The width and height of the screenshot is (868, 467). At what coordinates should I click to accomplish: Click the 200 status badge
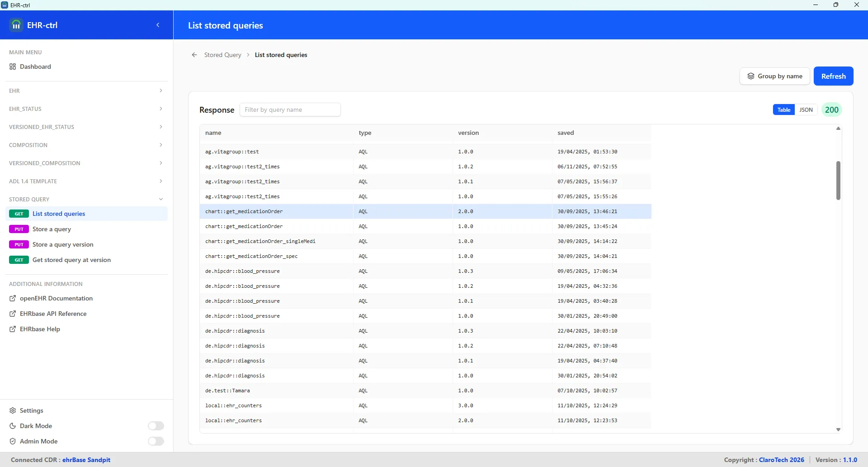coord(832,110)
